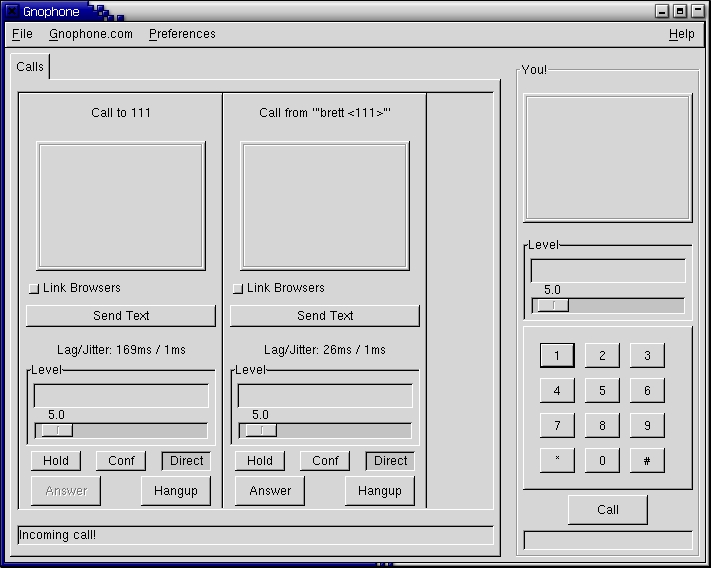Toggle Direct on the call to 111
This screenshot has width=711, height=568.
tap(187, 461)
